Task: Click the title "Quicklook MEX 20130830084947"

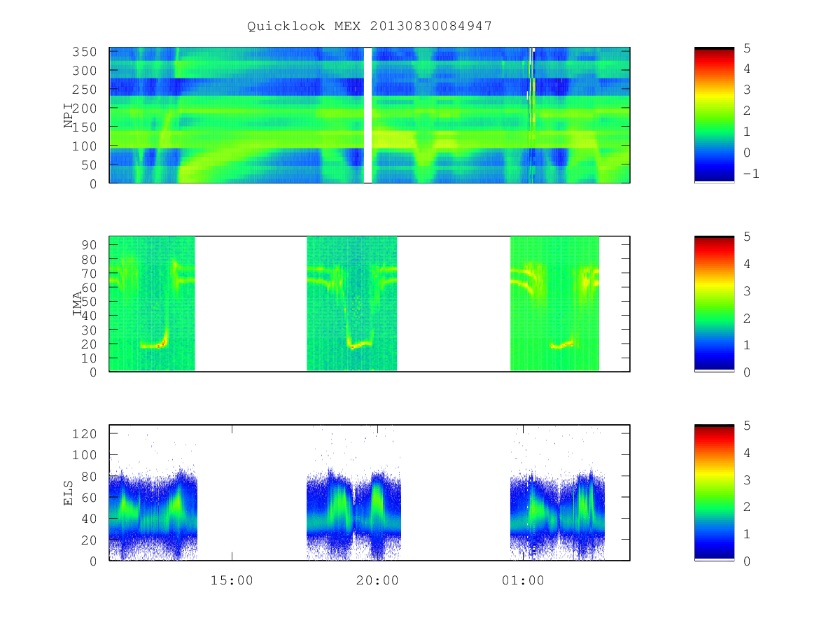Action: [x=370, y=26]
